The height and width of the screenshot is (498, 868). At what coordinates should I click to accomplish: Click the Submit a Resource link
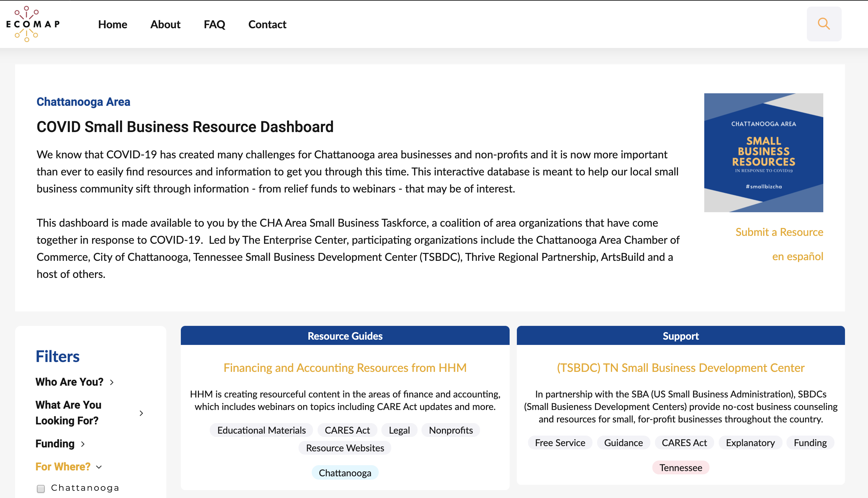point(779,232)
